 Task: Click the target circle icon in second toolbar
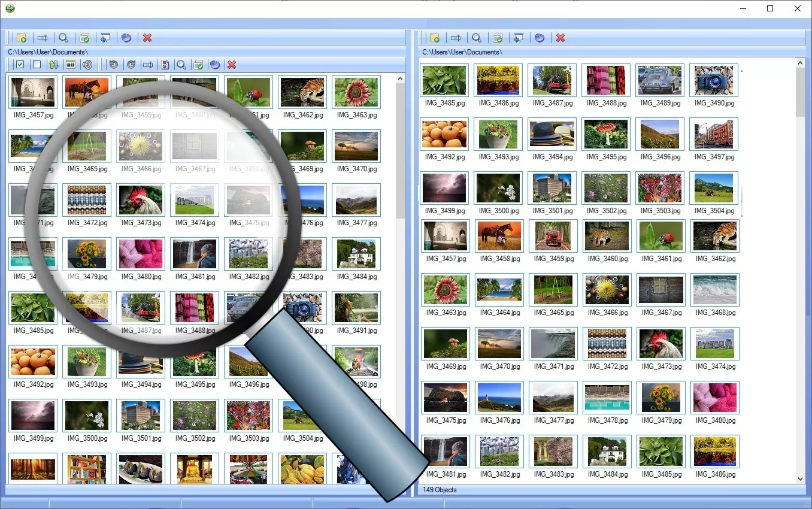87,64
